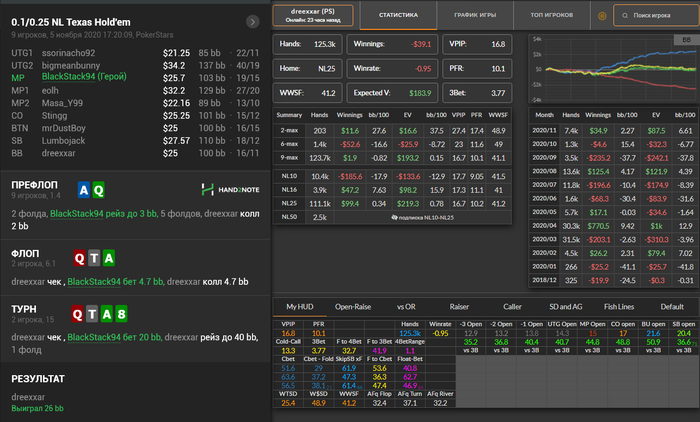Switch to SD and AG tab
The height and width of the screenshot is (422, 700).
(564, 306)
